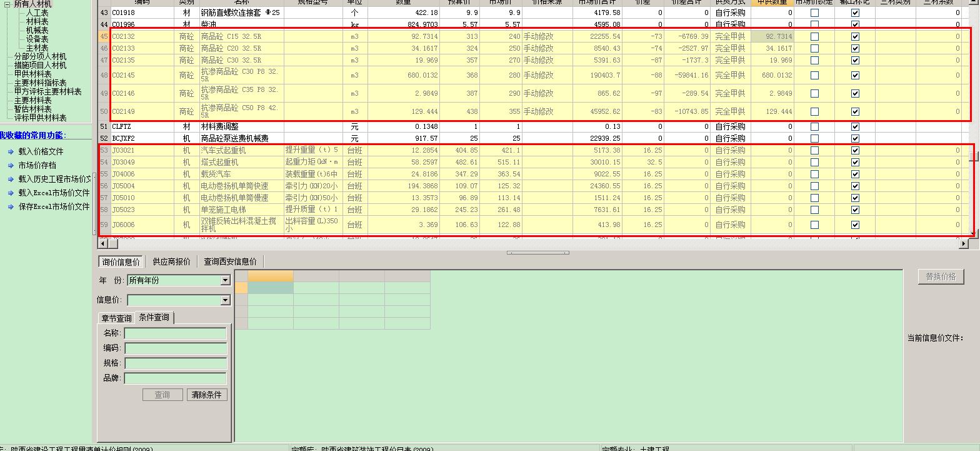Open the 载入价格文件 link
This screenshot has width=980, height=451.
(41, 151)
